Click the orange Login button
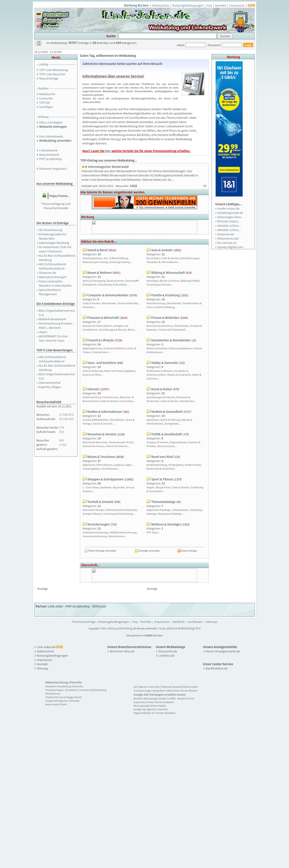The image size is (289, 868). (x=248, y=45)
